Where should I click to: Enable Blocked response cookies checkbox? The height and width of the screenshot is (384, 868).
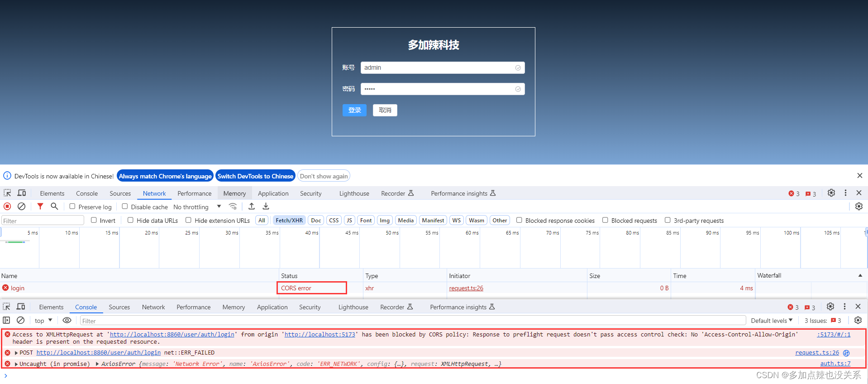click(519, 220)
